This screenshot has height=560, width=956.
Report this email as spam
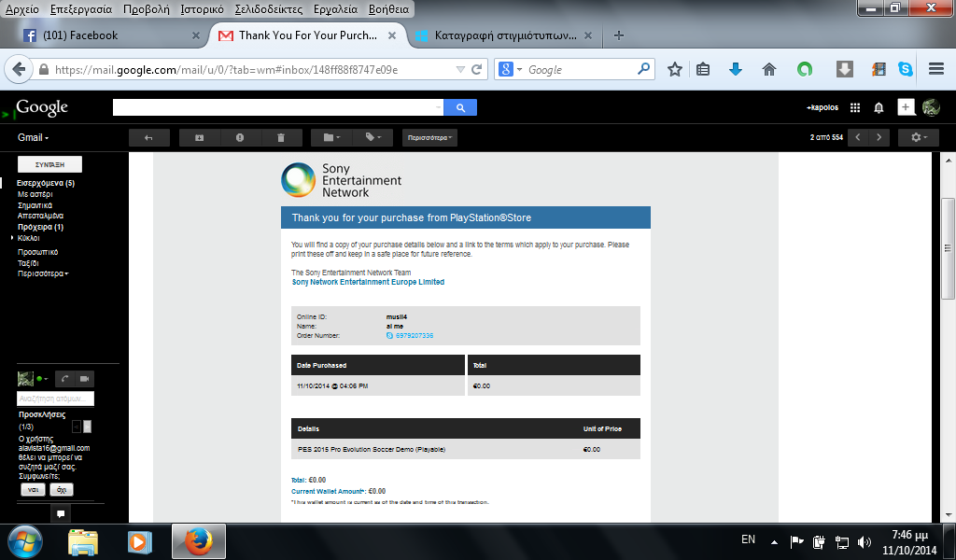pos(240,138)
